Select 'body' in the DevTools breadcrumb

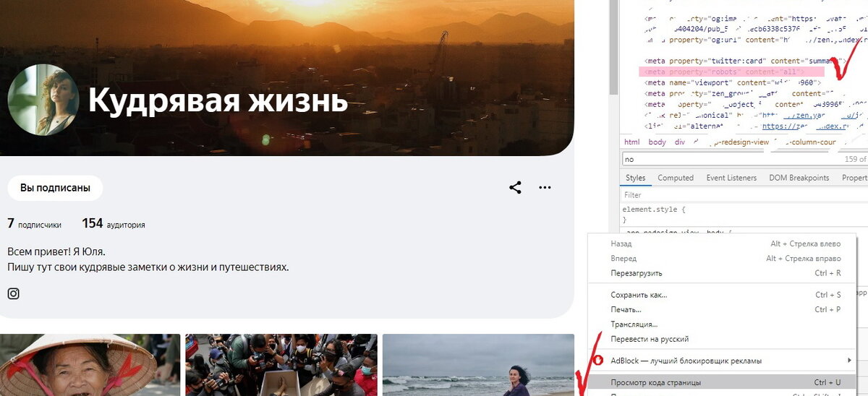[657, 142]
